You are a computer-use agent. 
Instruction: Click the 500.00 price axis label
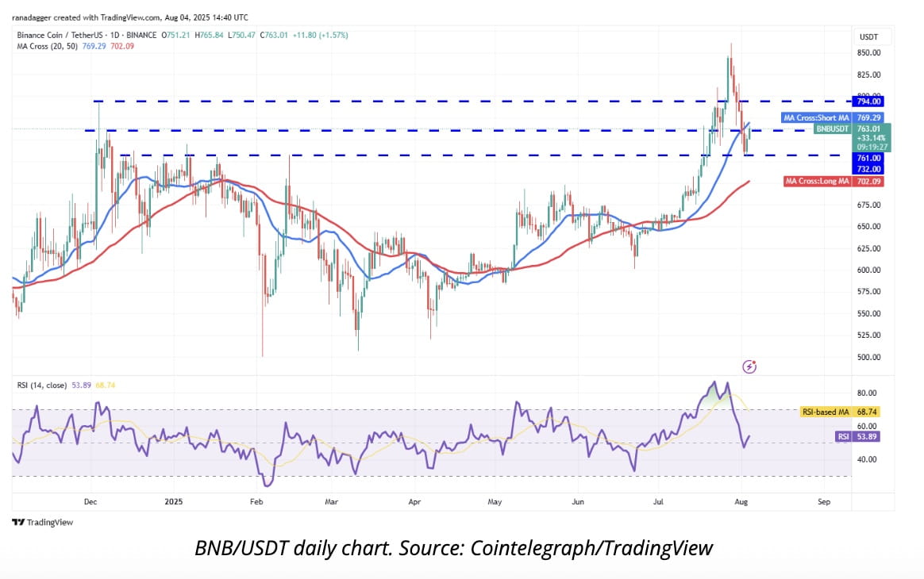click(868, 357)
